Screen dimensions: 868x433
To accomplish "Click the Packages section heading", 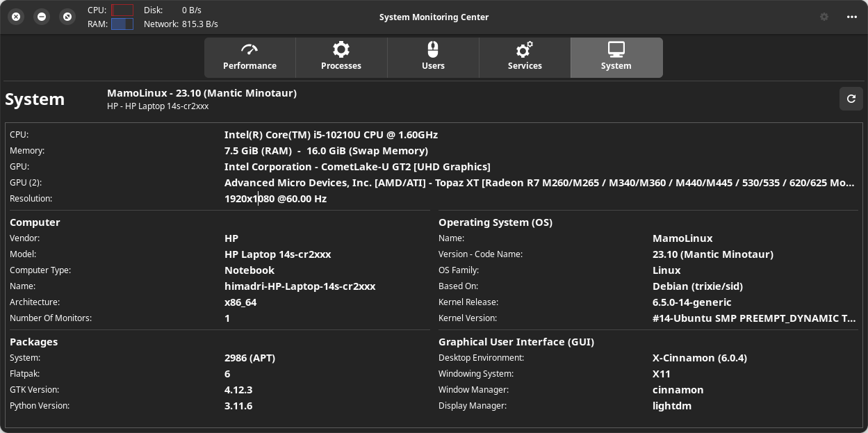I will tap(33, 342).
